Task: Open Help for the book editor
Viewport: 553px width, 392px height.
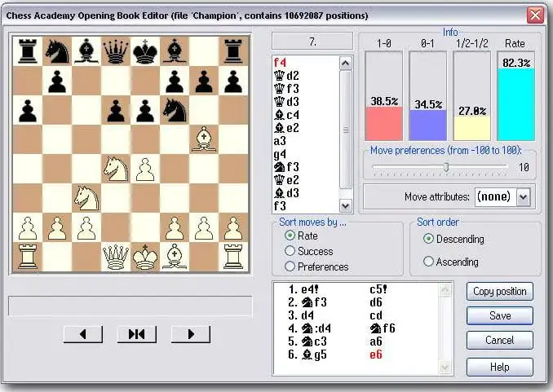Action: pyautogui.click(x=500, y=367)
